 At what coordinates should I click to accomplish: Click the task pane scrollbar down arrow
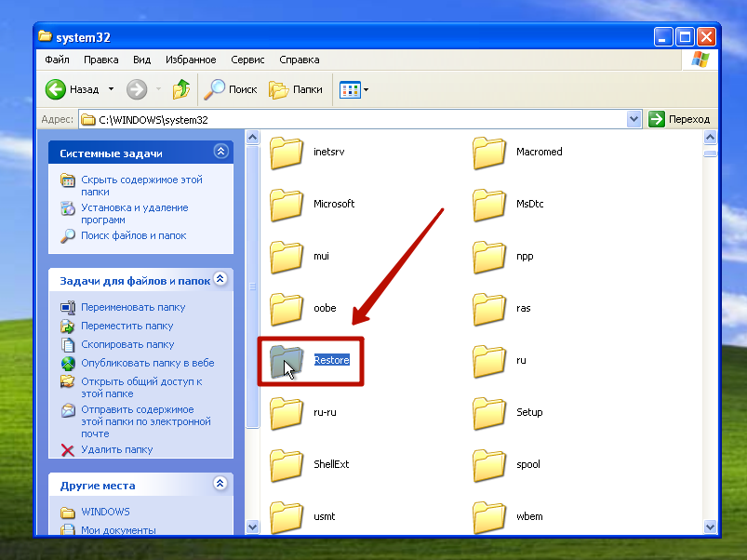[x=252, y=527]
